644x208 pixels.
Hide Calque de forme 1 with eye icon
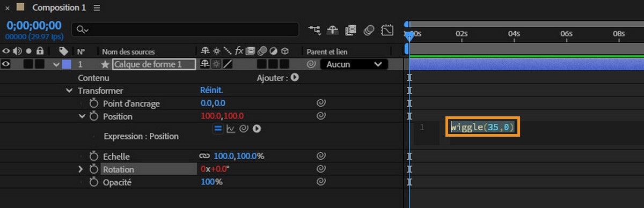point(6,64)
